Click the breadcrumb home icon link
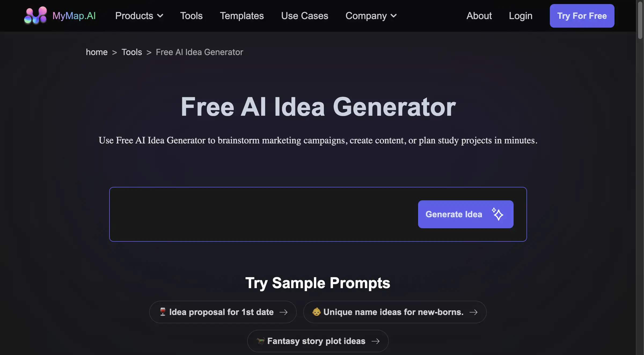Screen dimensions: 644x355 coord(97,52)
